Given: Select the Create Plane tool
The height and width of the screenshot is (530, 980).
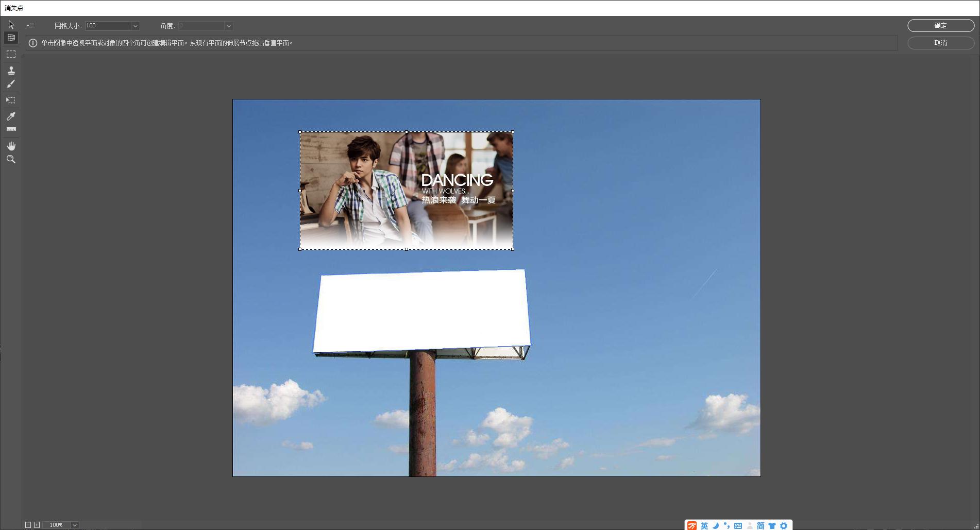Looking at the screenshot, I should pos(10,37).
